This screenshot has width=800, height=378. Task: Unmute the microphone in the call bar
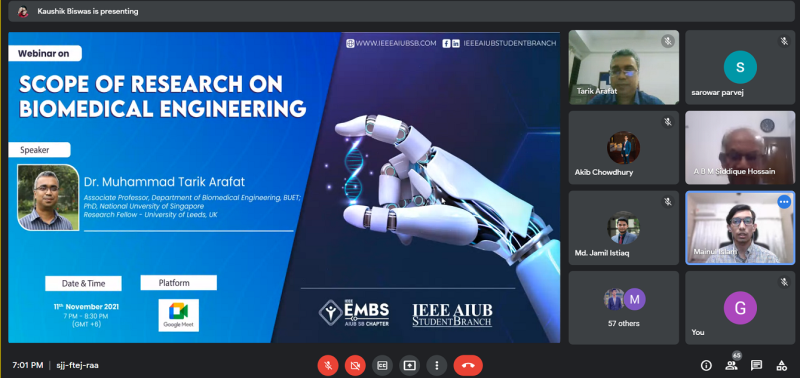[x=328, y=365]
